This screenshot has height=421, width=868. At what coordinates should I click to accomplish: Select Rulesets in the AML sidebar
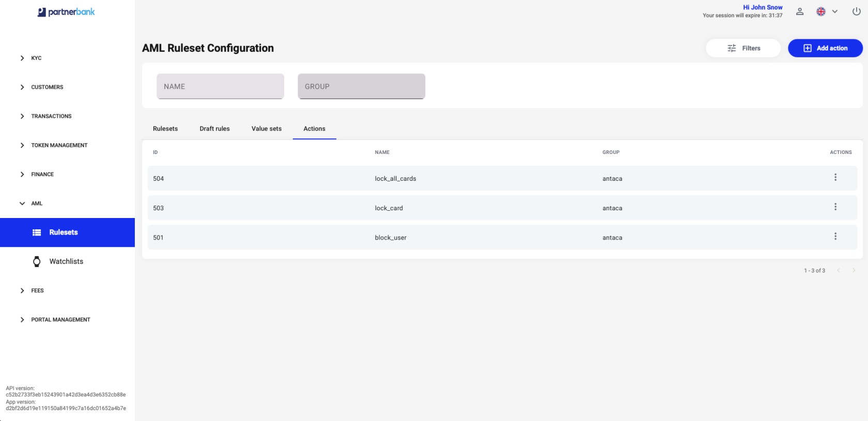point(67,232)
